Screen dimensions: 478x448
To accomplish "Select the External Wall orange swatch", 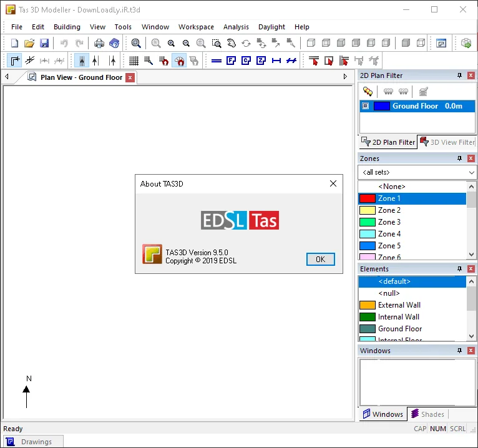I will (x=368, y=305).
